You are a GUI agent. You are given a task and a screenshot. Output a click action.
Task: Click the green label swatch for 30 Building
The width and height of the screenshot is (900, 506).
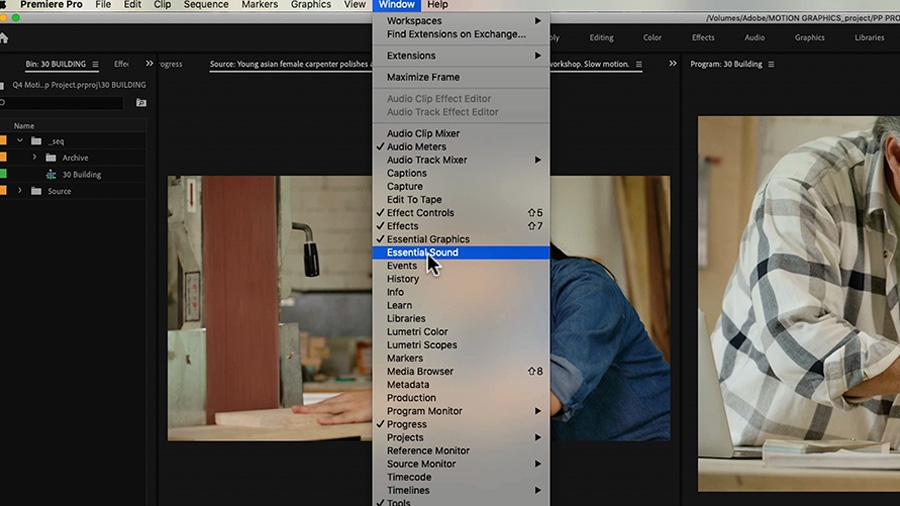[3, 174]
